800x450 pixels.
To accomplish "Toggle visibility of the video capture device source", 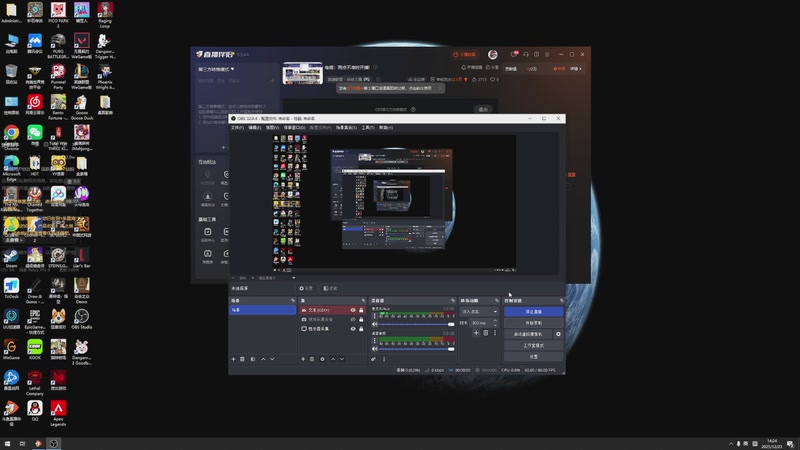I will click(x=353, y=319).
